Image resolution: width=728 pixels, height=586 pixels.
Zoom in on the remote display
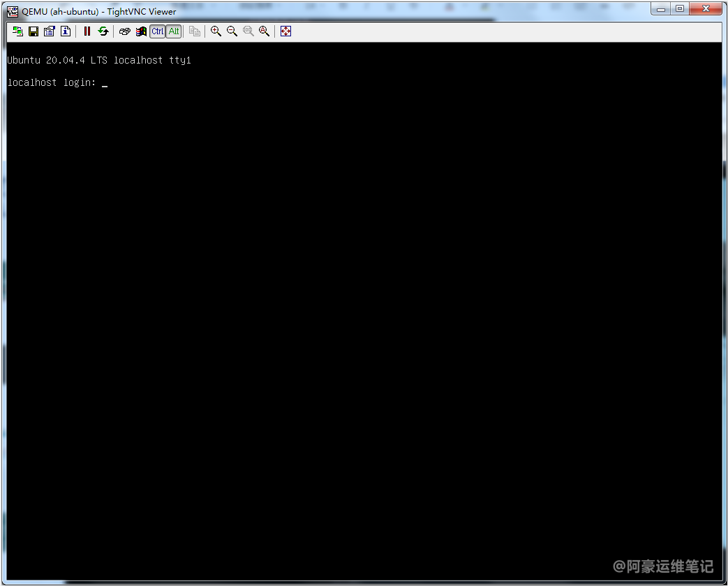coord(216,31)
